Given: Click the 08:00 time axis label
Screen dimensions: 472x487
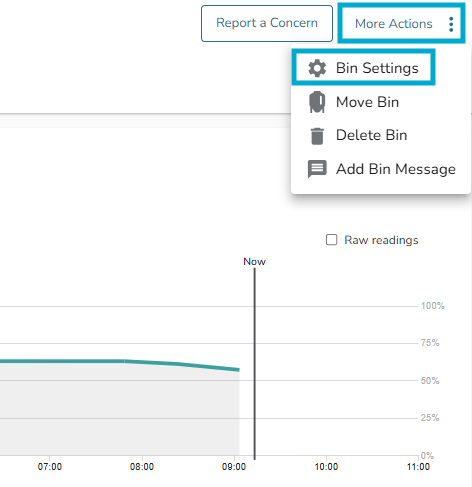Looking at the screenshot, I should pyautogui.click(x=142, y=467).
